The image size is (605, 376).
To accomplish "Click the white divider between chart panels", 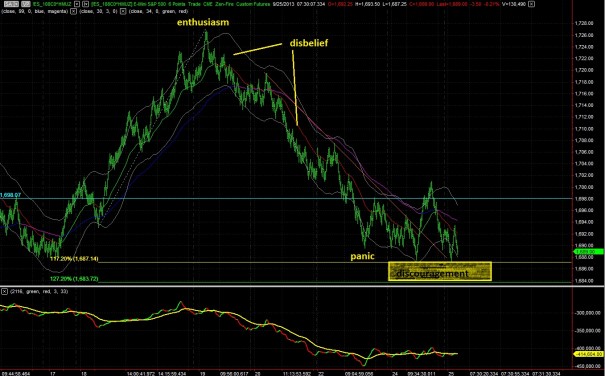I will pos(302,286).
